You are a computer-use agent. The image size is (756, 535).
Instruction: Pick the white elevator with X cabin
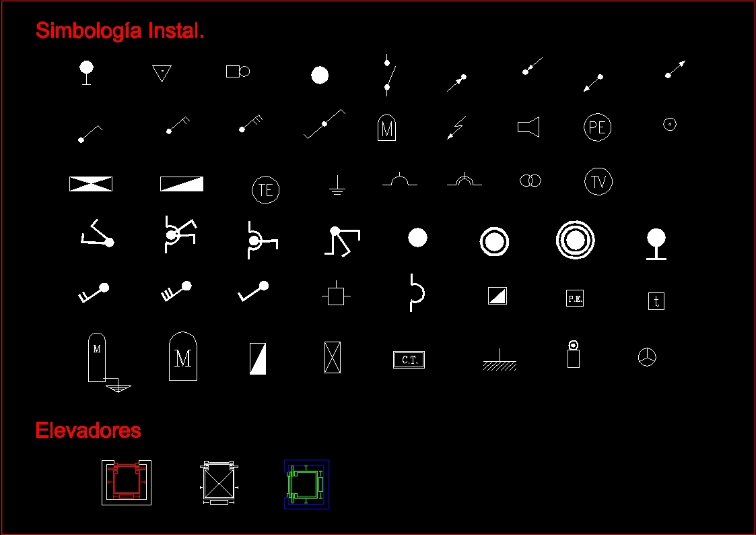pos(219,483)
